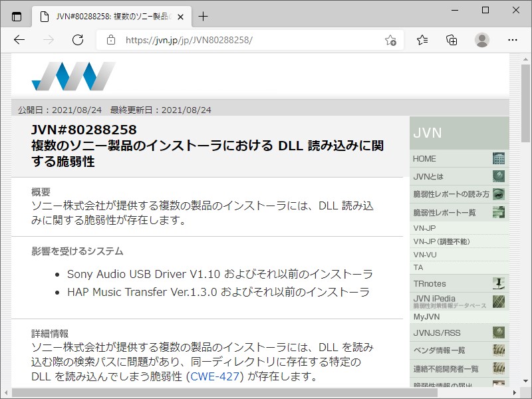Open the Settings and more ellipsis menu
Viewport: 532px width, 399px height.
[511, 40]
